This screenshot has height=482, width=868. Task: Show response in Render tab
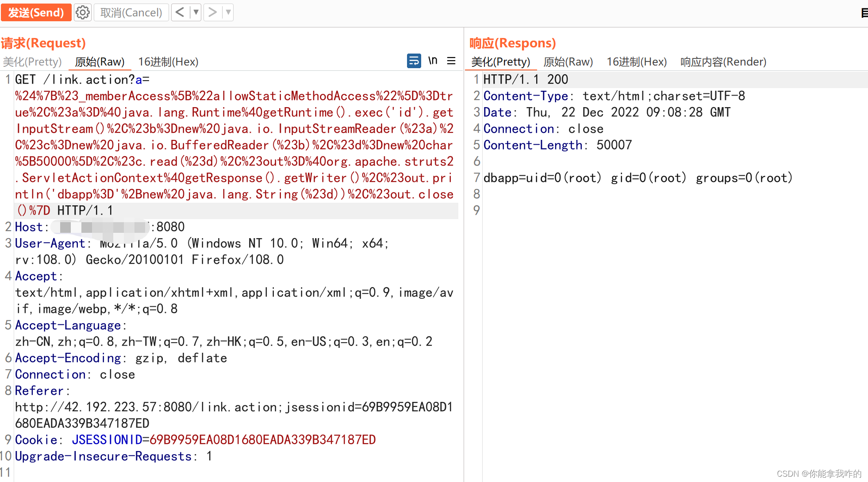(x=723, y=62)
